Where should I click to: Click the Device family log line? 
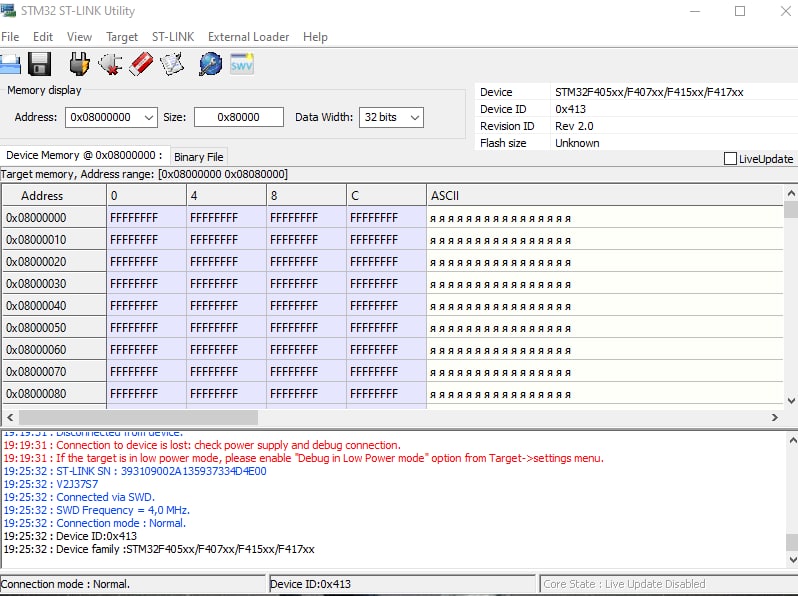(159, 549)
